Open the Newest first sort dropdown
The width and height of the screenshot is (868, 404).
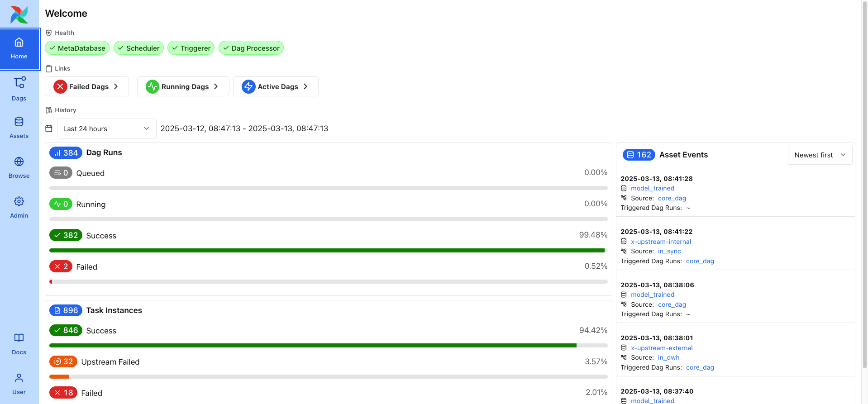click(820, 155)
